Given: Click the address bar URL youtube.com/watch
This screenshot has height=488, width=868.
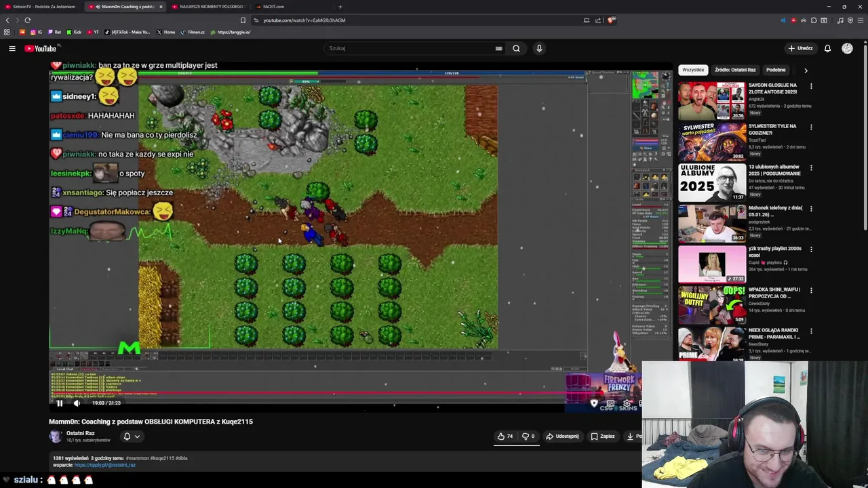Looking at the screenshot, I should pyautogui.click(x=304, y=20).
